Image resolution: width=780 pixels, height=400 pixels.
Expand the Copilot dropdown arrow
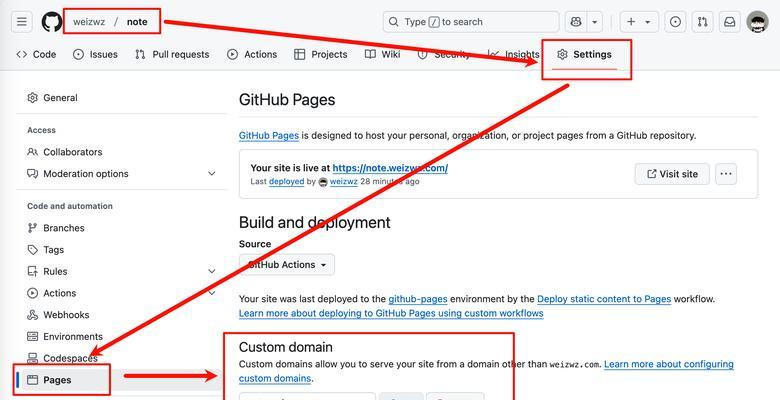595,22
